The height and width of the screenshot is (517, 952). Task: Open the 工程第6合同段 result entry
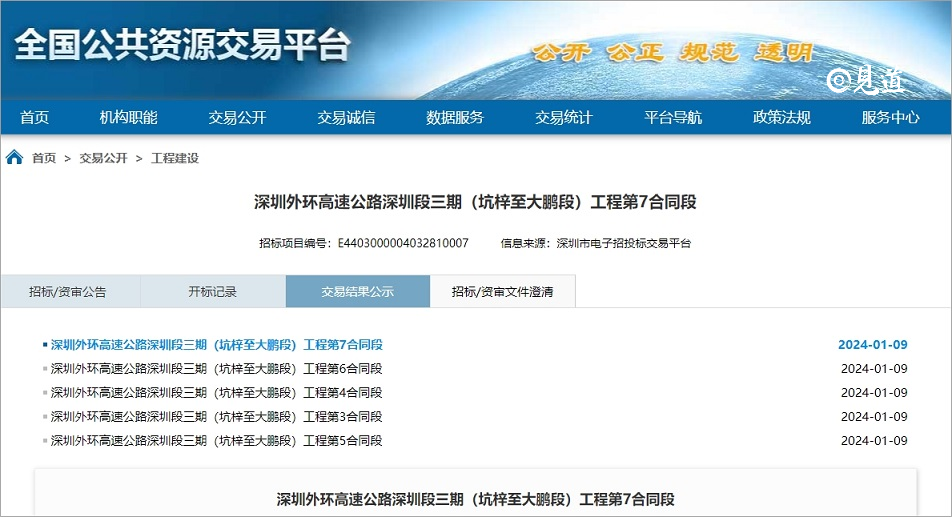[x=216, y=369]
